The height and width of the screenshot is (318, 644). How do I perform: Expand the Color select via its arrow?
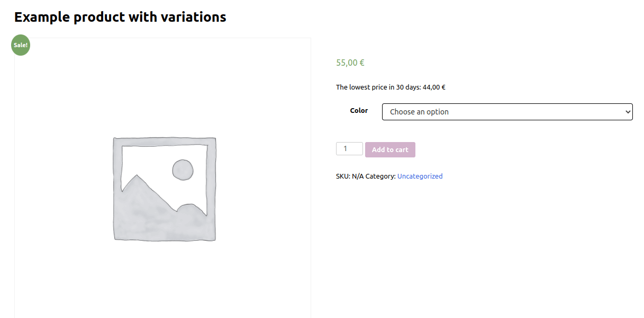(x=628, y=112)
